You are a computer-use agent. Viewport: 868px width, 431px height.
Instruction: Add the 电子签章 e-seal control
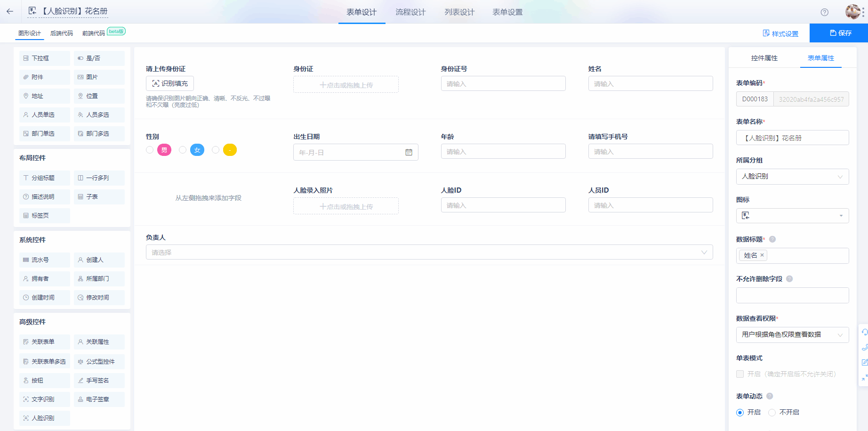[x=99, y=399]
